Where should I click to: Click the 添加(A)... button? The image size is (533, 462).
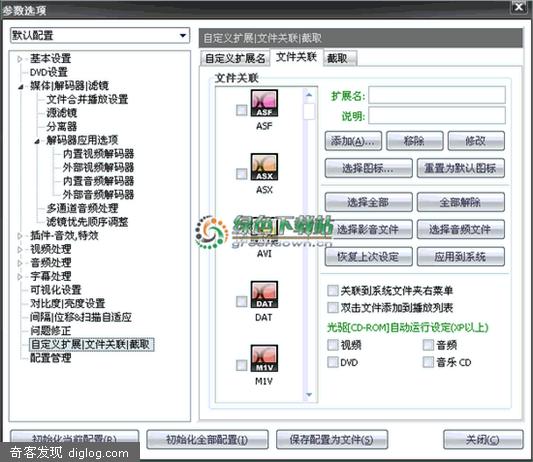pyautogui.click(x=353, y=141)
